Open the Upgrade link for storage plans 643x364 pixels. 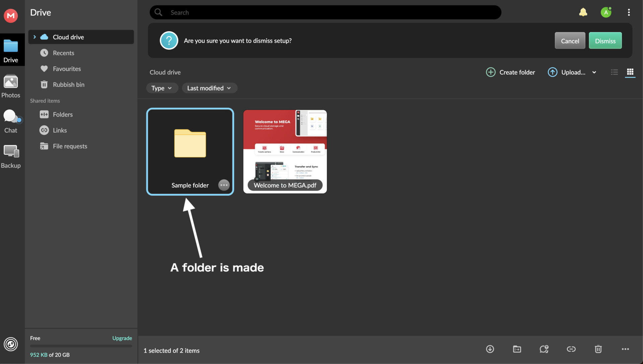point(122,338)
